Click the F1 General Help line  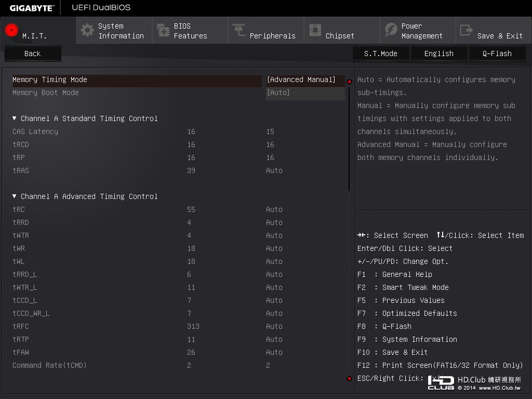click(395, 274)
